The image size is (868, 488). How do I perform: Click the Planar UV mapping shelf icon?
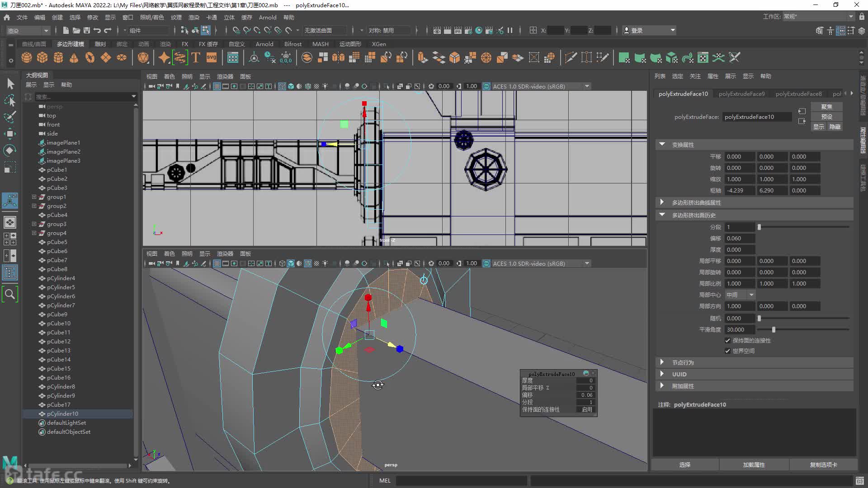624,58
